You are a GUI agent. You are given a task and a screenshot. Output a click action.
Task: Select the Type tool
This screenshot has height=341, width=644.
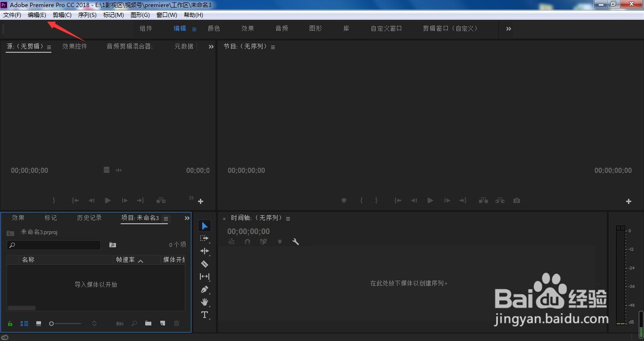pos(205,315)
